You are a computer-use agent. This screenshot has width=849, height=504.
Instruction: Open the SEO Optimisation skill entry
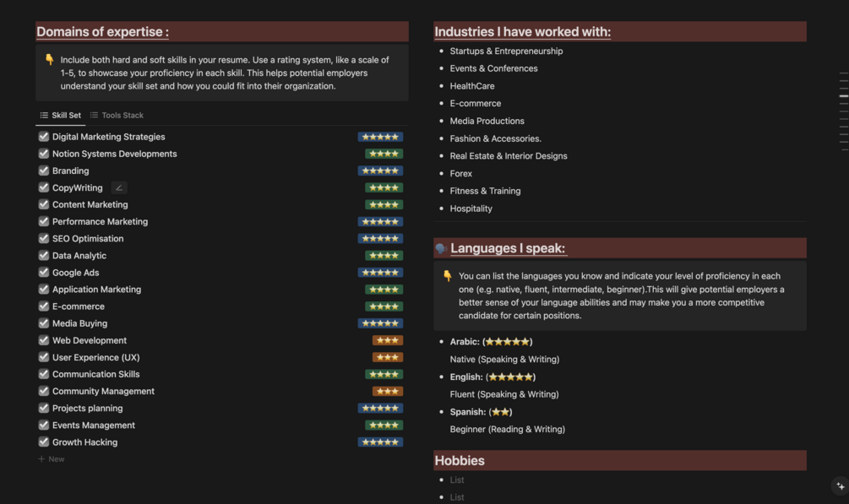(x=88, y=239)
